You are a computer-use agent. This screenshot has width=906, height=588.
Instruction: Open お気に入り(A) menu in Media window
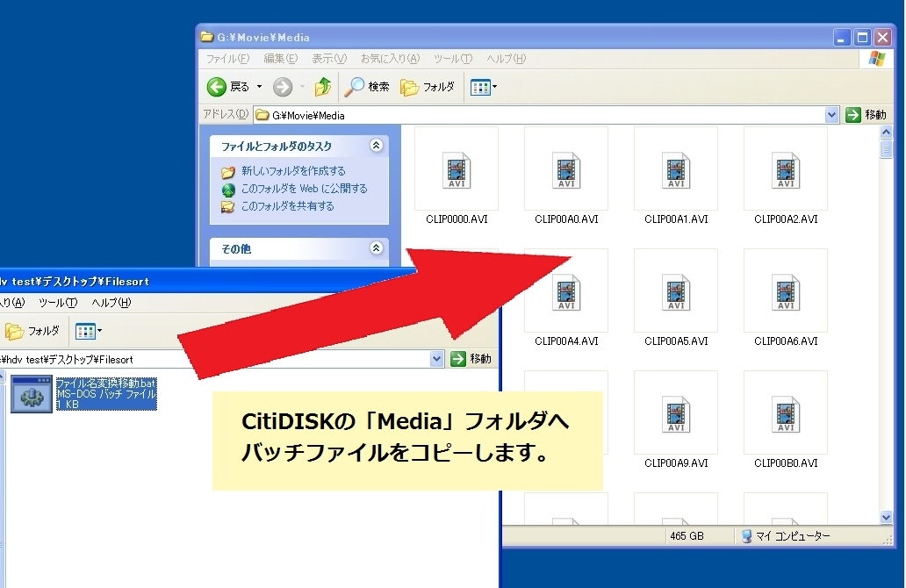(x=390, y=58)
